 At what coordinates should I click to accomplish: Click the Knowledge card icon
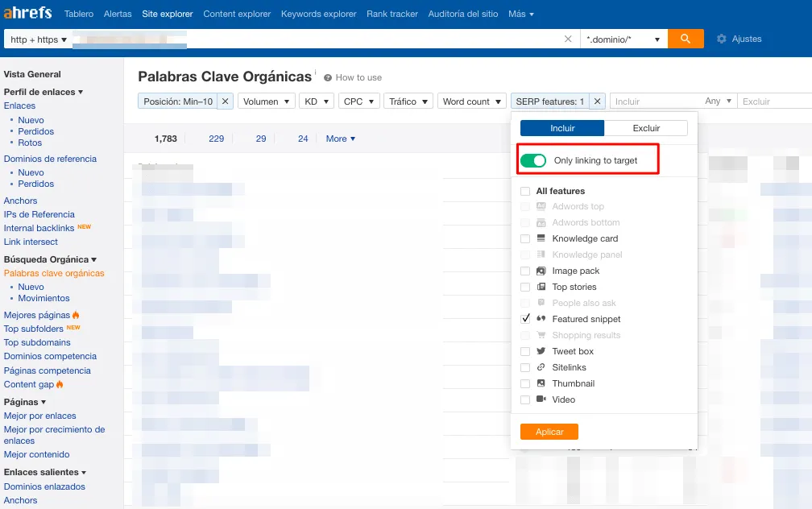pyautogui.click(x=541, y=238)
